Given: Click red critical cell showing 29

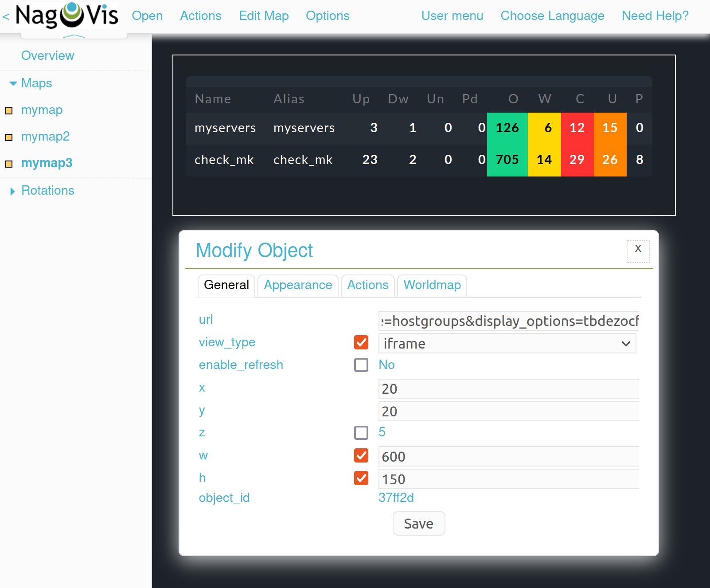Looking at the screenshot, I should [577, 161].
